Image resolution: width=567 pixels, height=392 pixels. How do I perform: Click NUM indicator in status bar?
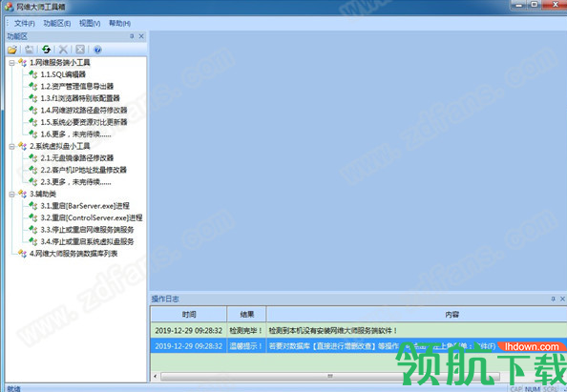click(533, 389)
